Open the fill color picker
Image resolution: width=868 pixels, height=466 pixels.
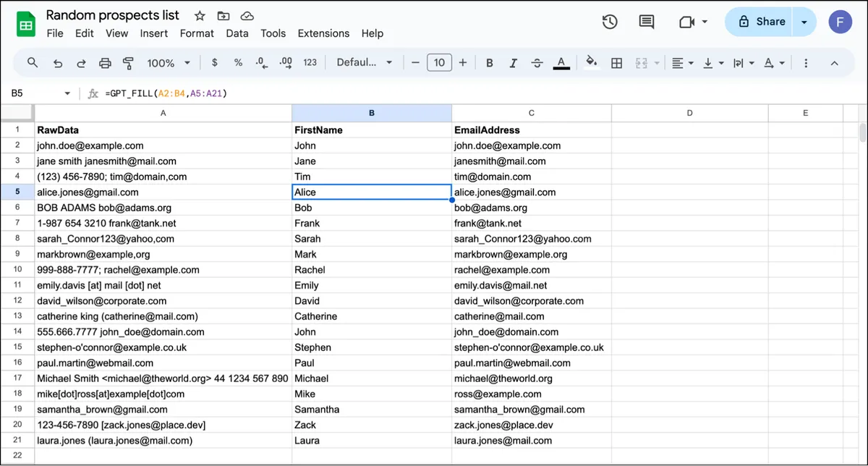[x=592, y=63]
